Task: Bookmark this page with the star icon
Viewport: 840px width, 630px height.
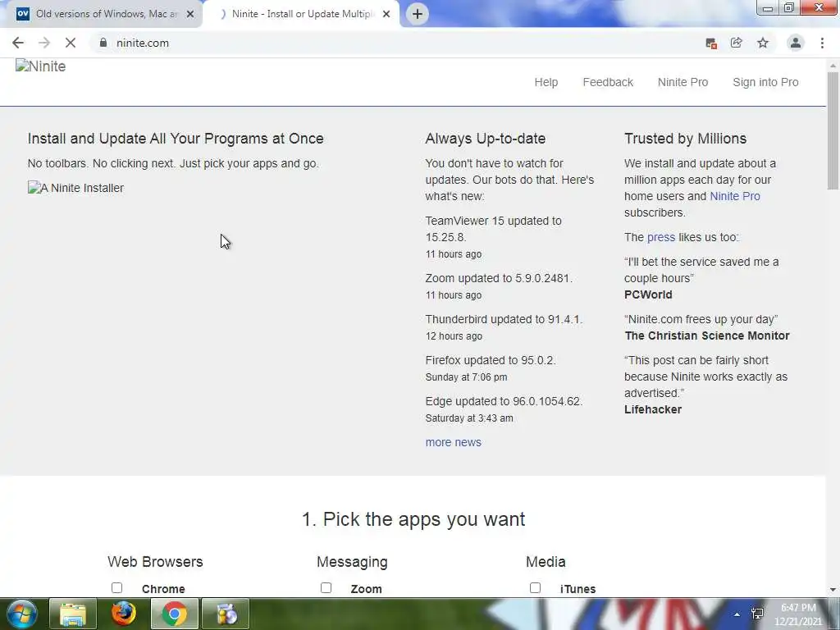Action: [x=763, y=43]
